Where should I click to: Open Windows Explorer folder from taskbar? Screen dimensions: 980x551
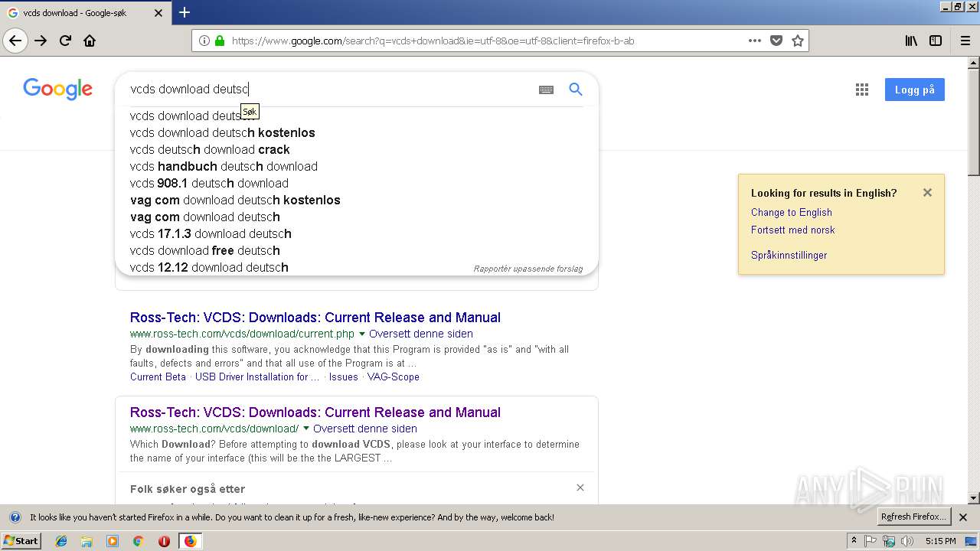(87, 541)
